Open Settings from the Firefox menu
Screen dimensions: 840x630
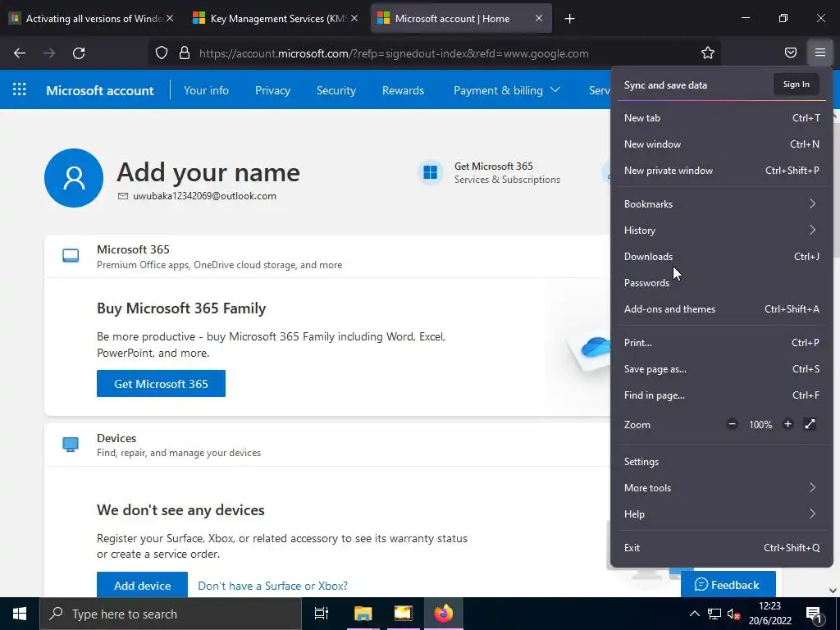coord(722,461)
